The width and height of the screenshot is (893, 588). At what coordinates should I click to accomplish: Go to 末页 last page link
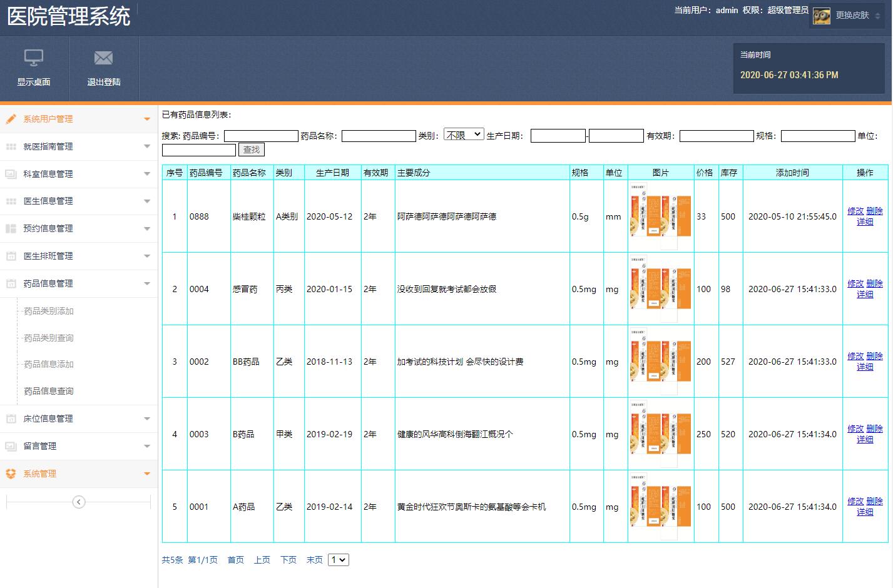pos(314,560)
